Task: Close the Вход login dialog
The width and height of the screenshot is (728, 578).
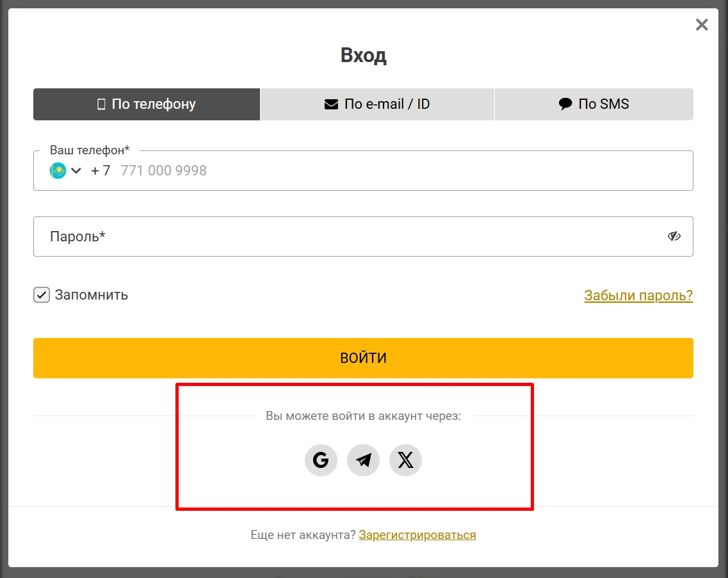Action: pyautogui.click(x=702, y=24)
